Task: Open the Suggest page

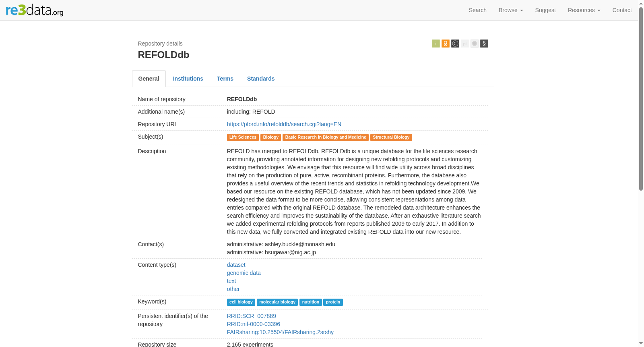Action: pos(545,10)
